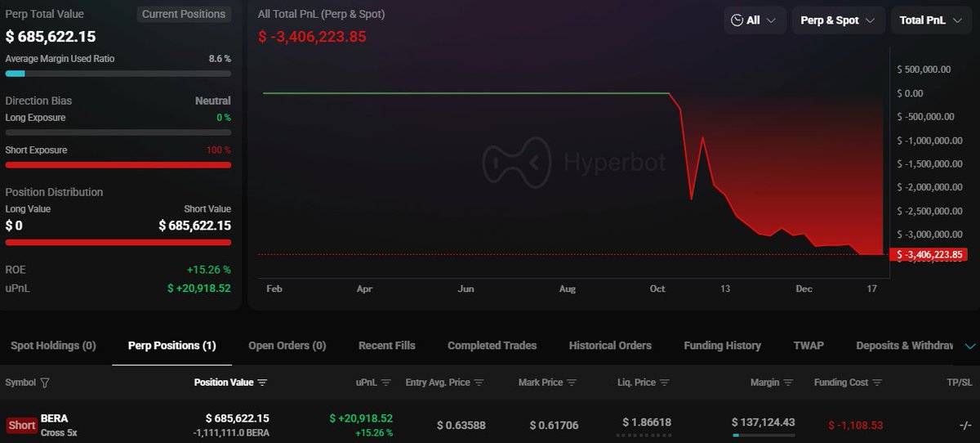Screen dimensions: 980x443
Task: Go to the Open Orders tab
Action: point(287,346)
